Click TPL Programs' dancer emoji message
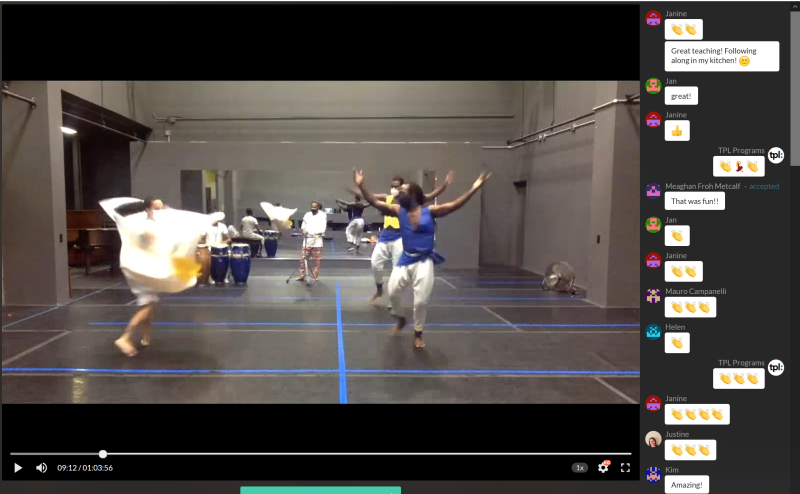 click(738, 166)
